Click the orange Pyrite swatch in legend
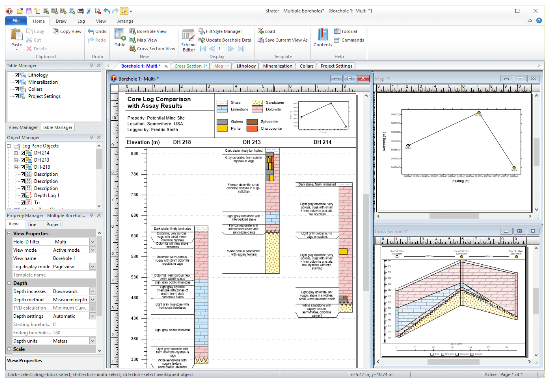 pyautogui.click(x=222, y=129)
